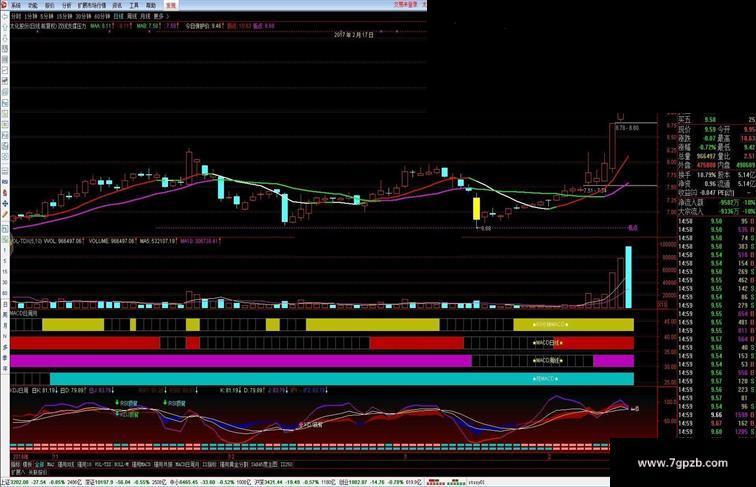Click the yellow candlestick on the chart
This screenshot has width=756, height=487.
coord(476,209)
